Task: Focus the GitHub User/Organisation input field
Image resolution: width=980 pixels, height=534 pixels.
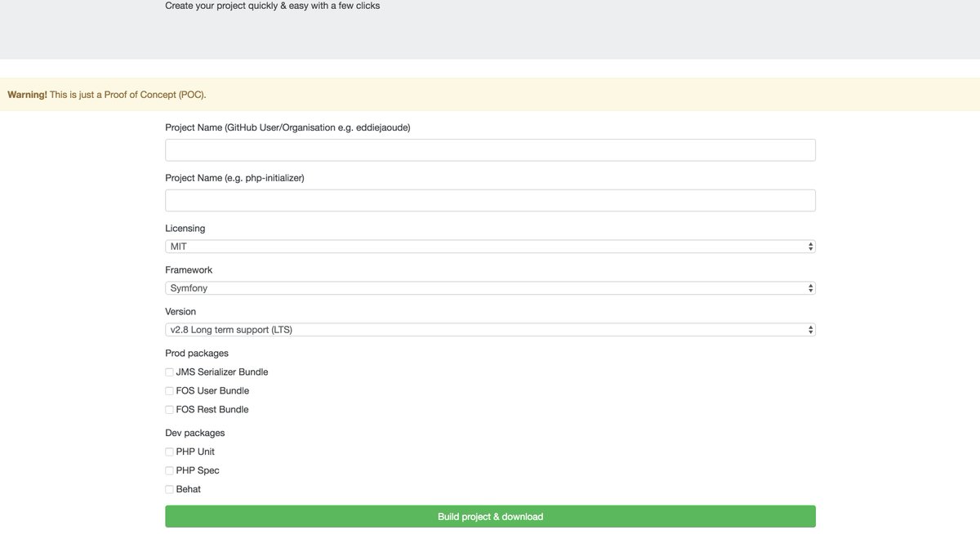Action: click(490, 150)
